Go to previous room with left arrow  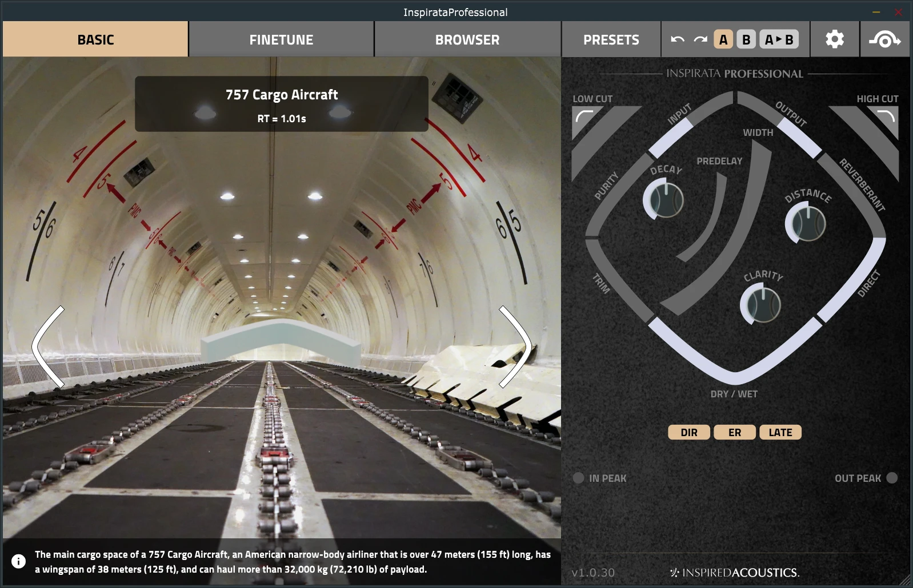pos(49,347)
